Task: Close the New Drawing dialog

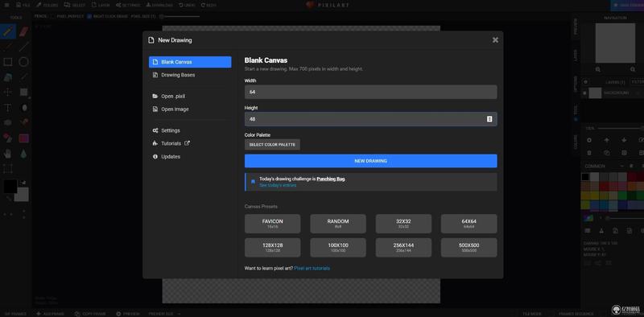Action: tap(495, 40)
